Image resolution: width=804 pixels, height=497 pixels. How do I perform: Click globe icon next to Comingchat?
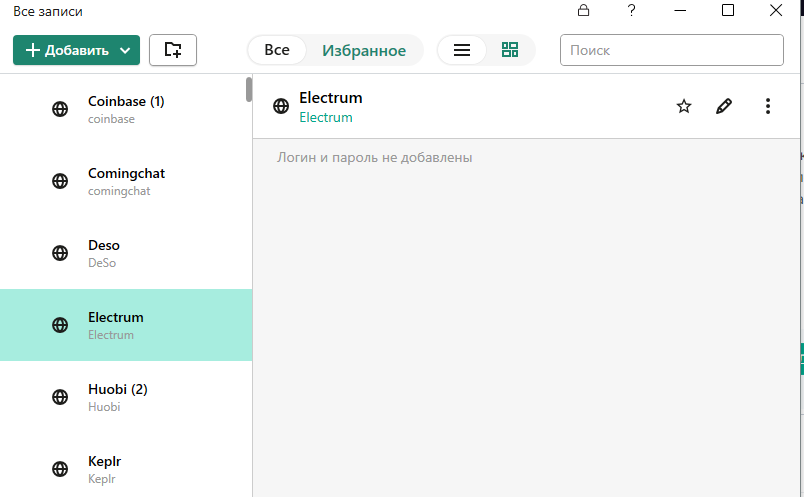[x=60, y=181]
